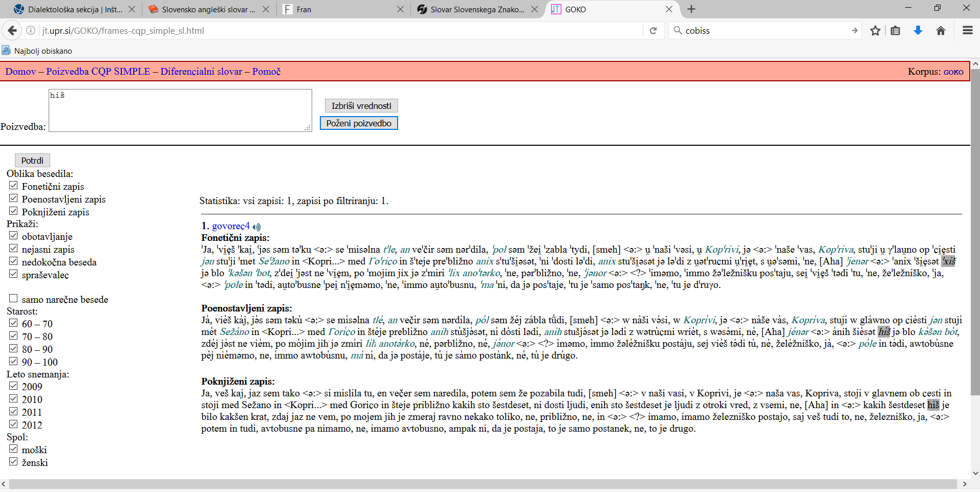Click the search magnifier icon by cobiss

678,31
